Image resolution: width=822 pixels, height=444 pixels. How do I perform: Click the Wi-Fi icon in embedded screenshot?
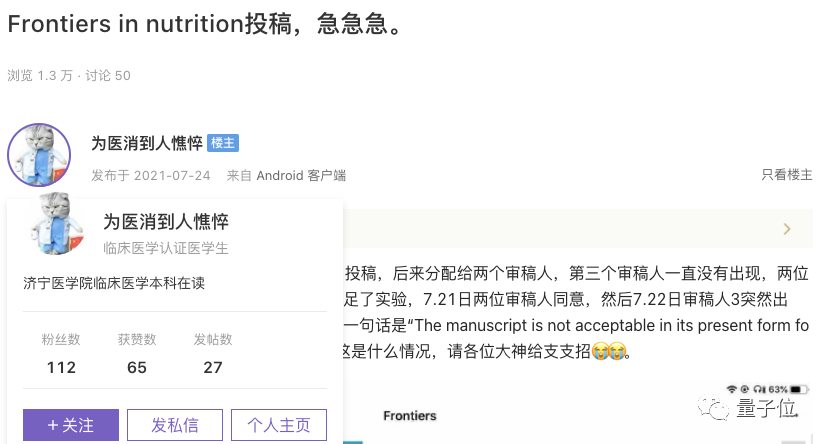pos(732,388)
